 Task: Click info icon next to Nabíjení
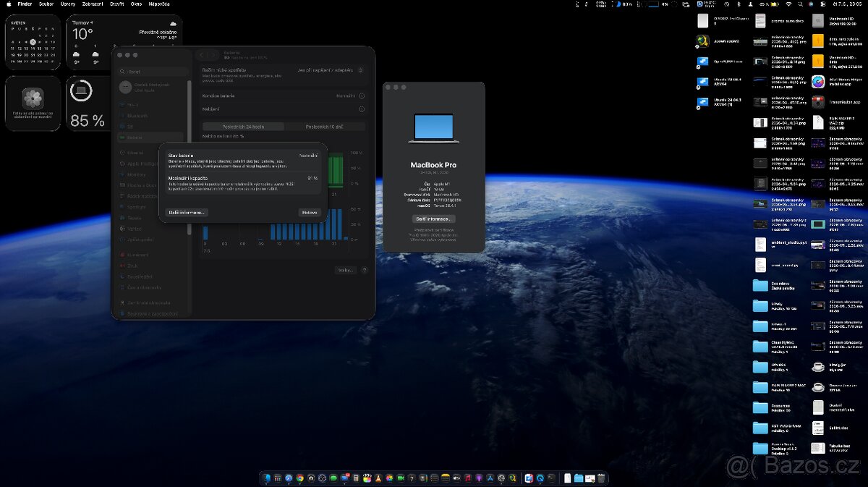point(361,109)
